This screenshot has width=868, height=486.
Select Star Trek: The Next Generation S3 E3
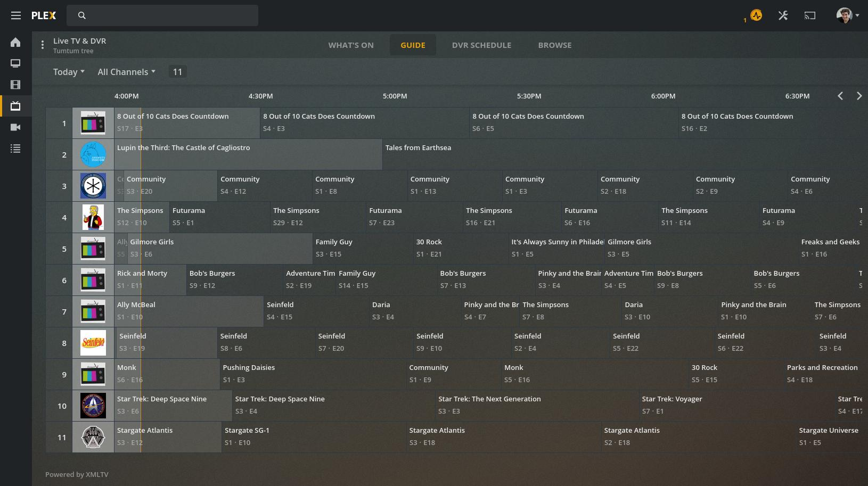[537, 406]
